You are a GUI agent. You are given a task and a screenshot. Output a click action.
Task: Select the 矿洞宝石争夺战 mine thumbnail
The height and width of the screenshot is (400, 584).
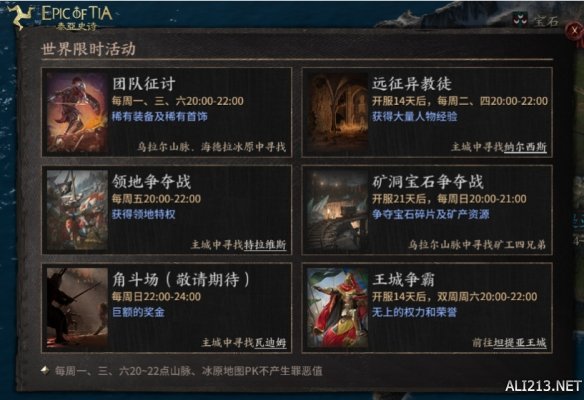point(337,210)
